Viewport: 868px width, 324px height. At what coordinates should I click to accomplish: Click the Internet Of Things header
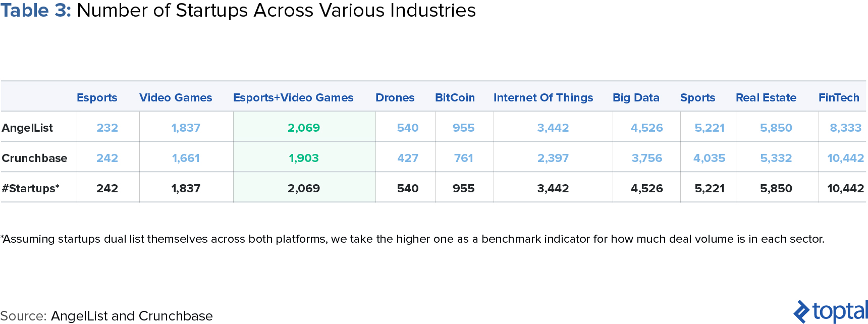[543, 97]
